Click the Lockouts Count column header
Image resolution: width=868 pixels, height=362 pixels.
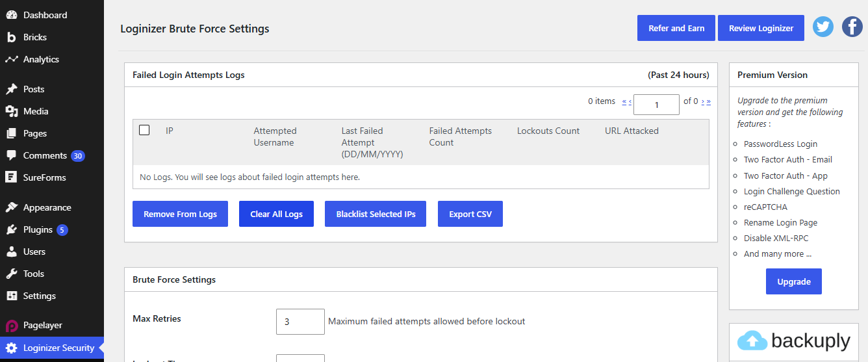(x=548, y=131)
